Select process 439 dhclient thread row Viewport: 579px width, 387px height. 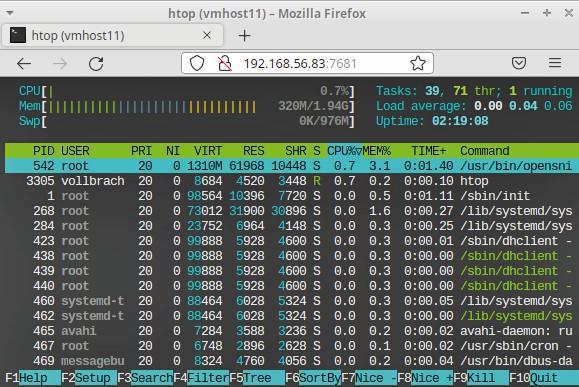coord(292,271)
